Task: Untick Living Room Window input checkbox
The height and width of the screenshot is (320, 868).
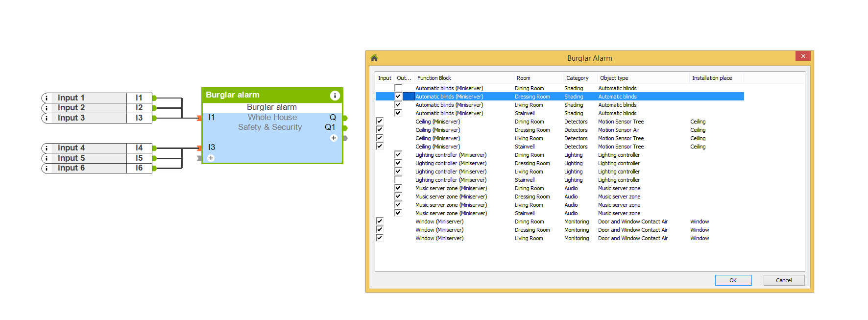Action: coord(380,238)
